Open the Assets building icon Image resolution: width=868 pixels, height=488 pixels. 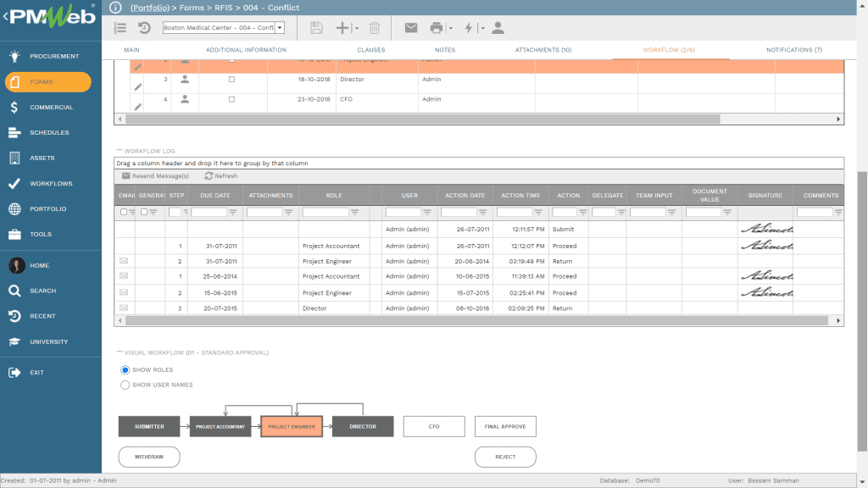[x=14, y=158]
